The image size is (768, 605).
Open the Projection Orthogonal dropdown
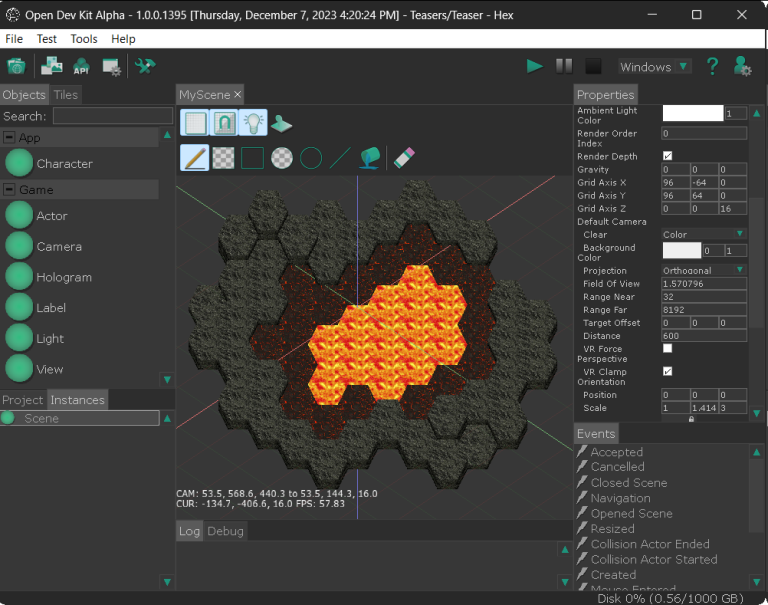(x=704, y=270)
